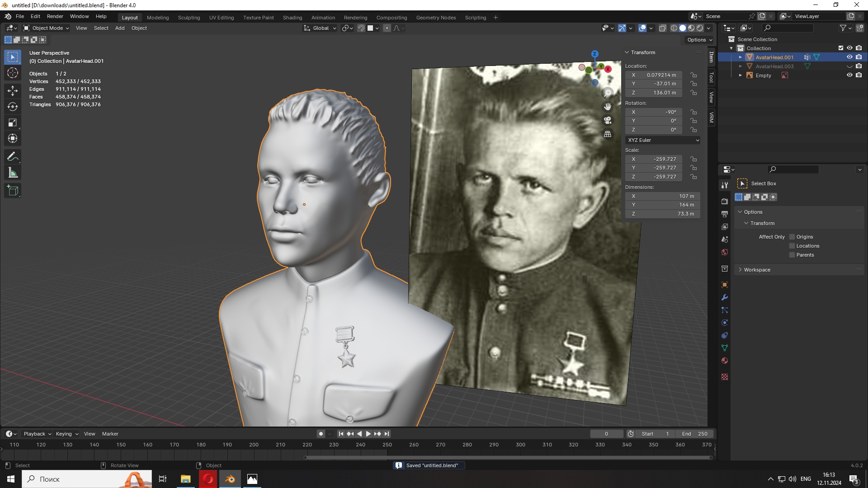
Task: Activate the Scale tool
Action: click(x=13, y=122)
